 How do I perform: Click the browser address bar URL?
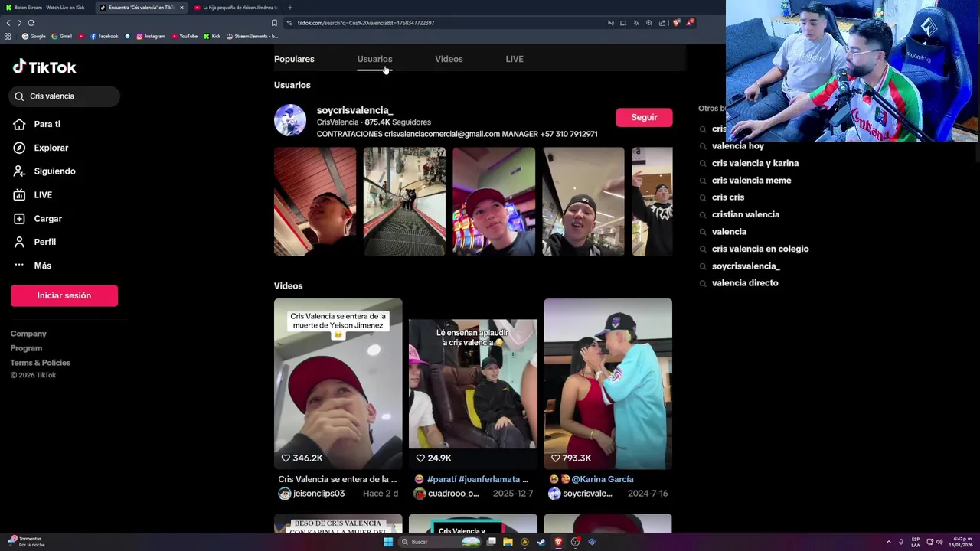coord(366,23)
